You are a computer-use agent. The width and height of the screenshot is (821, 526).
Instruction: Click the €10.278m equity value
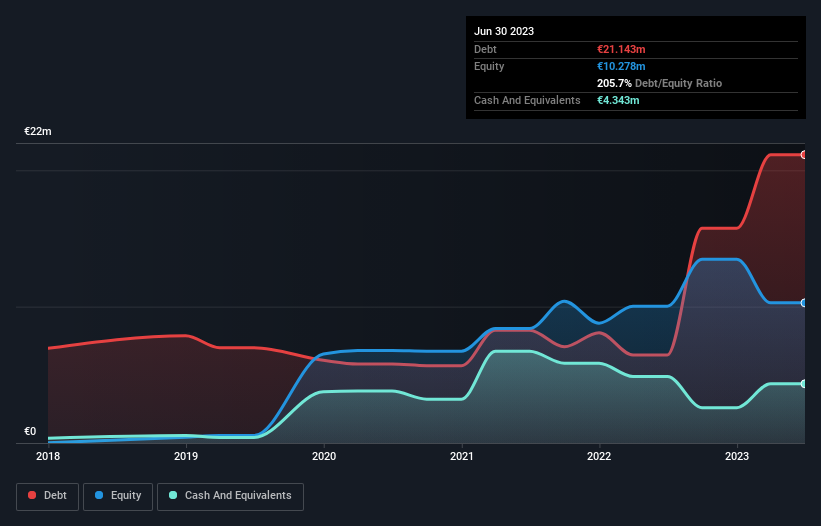tap(621, 66)
